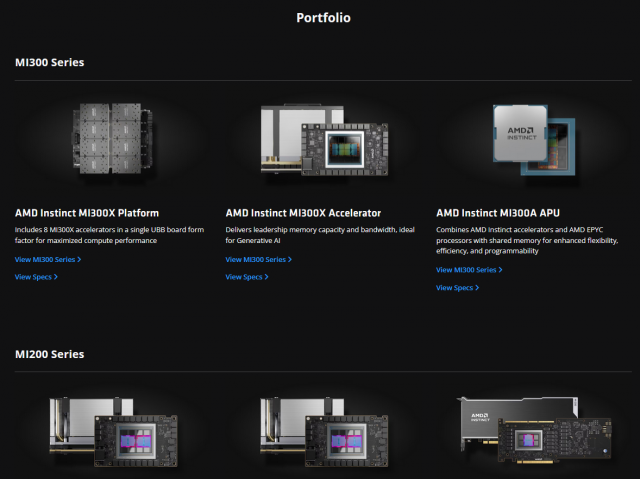Image resolution: width=640 pixels, height=479 pixels.
Task: Click the first MI200 Series accelerator image
Action: point(113,432)
